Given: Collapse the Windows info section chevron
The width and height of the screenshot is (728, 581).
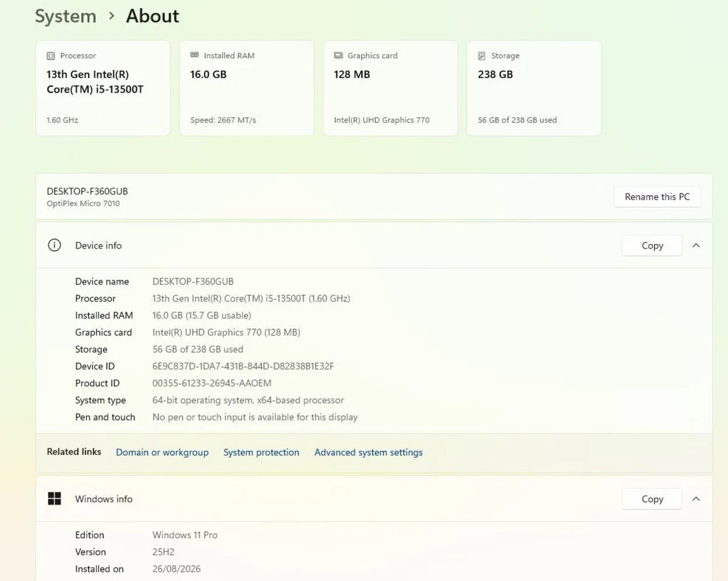Looking at the screenshot, I should coord(696,499).
